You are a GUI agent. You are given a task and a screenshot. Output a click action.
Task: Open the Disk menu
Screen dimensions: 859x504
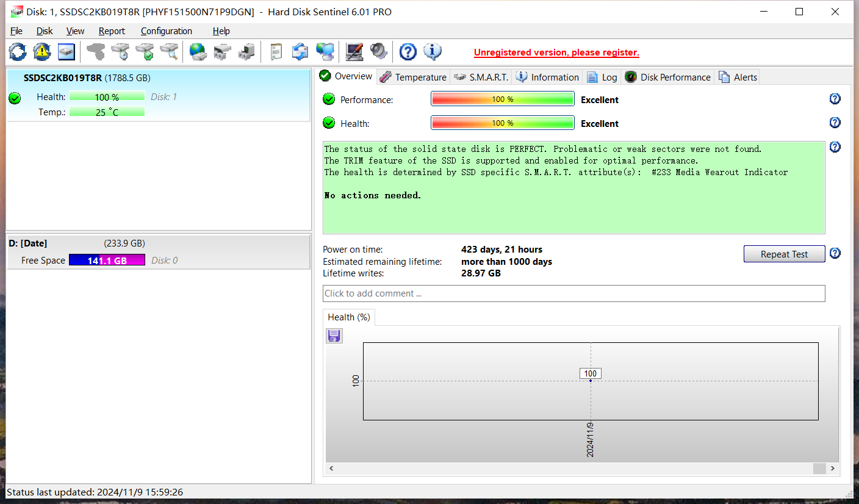click(x=45, y=31)
